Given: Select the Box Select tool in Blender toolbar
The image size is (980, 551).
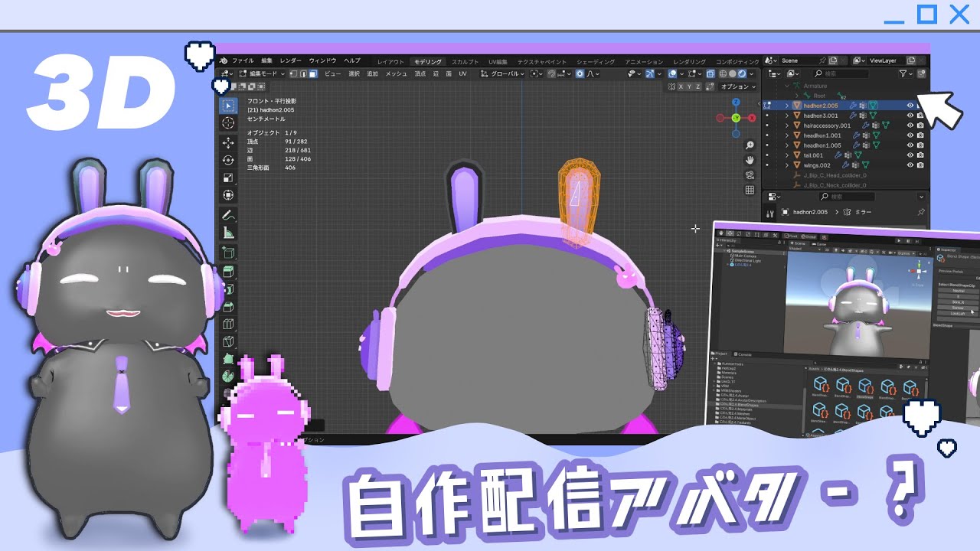Looking at the screenshot, I should (228, 106).
